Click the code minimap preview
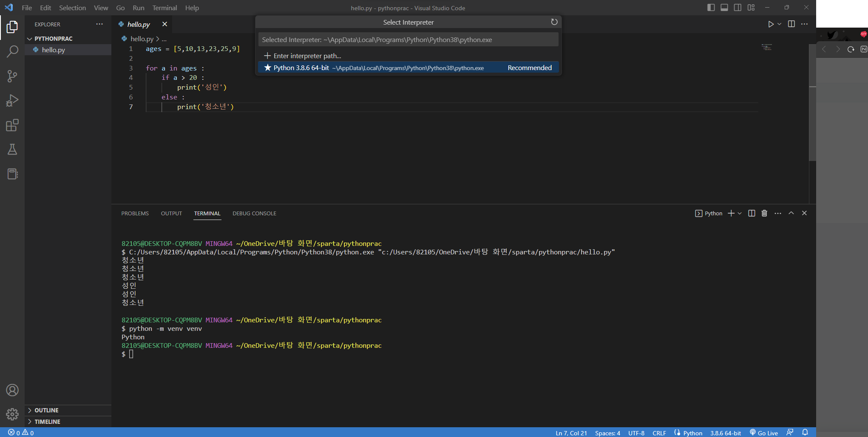Screen dimensions: 868x437 tap(767, 47)
